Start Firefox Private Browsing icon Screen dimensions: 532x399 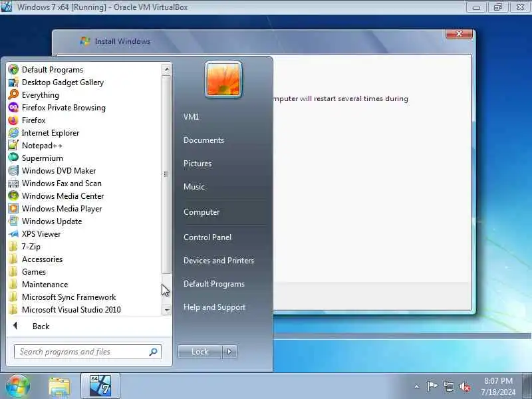(13, 108)
